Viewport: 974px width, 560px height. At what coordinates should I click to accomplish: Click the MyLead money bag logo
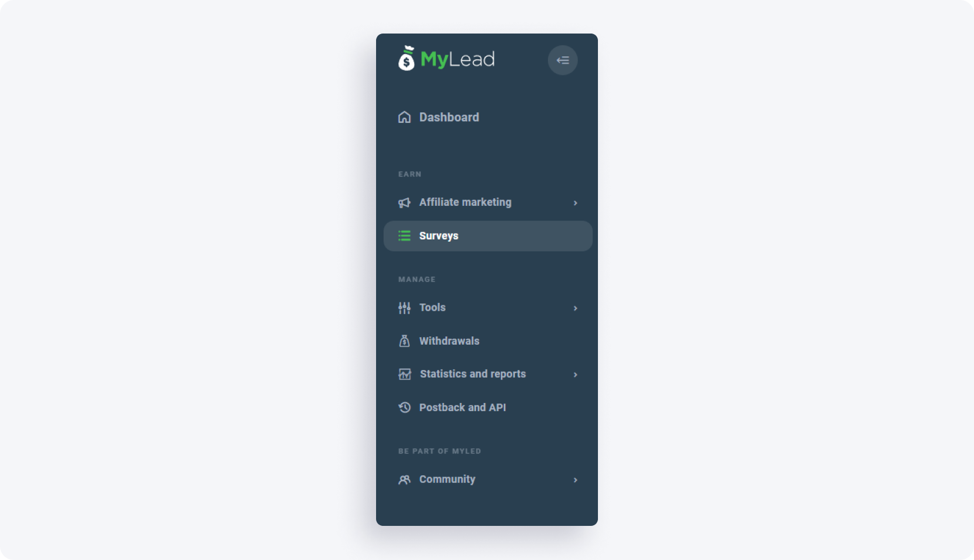click(x=406, y=58)
